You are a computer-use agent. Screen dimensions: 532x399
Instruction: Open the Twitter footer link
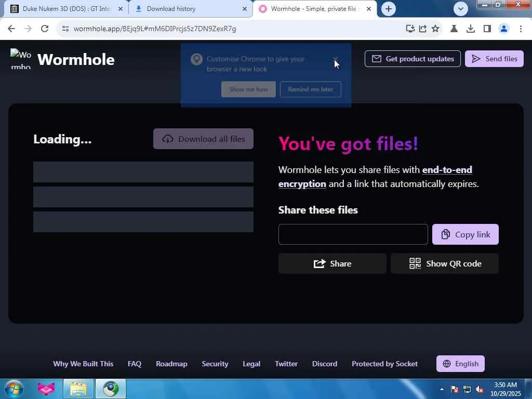[x=286, y=364]
